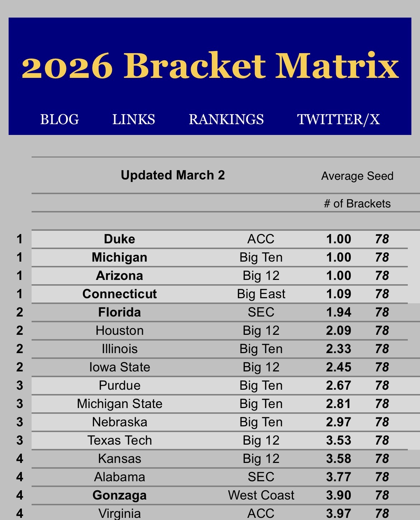The width and height of the screenshot is (420, 520).
Task: Open the LINKS navigation item
Action: [134, 120]
